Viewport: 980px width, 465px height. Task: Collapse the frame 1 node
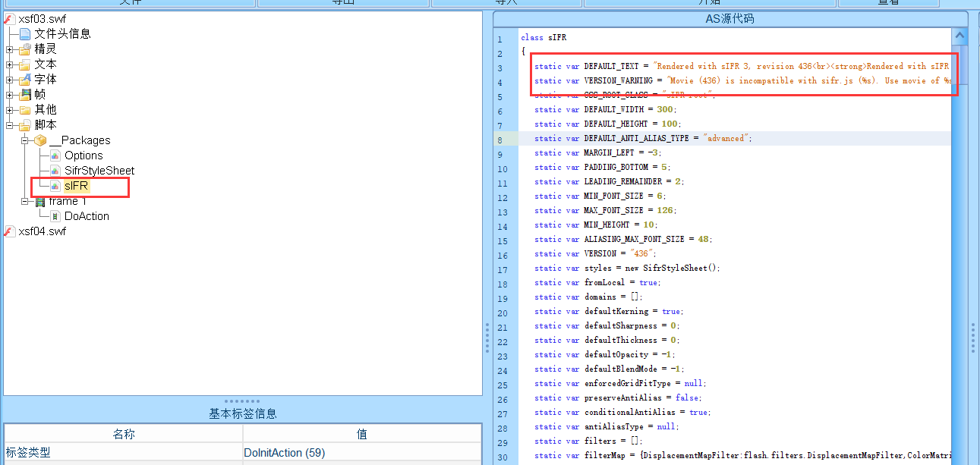point(24,200)
